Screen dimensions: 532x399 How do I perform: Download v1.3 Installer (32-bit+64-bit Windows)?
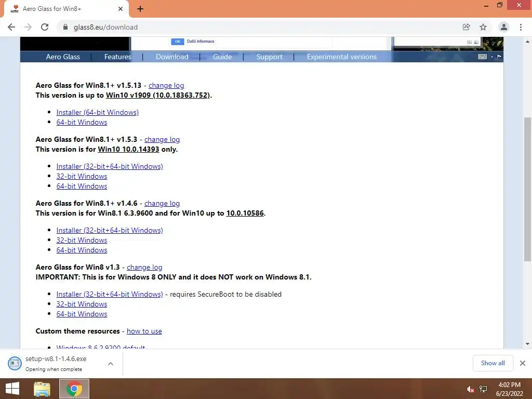pyautogui.click(x=110, y=294)
